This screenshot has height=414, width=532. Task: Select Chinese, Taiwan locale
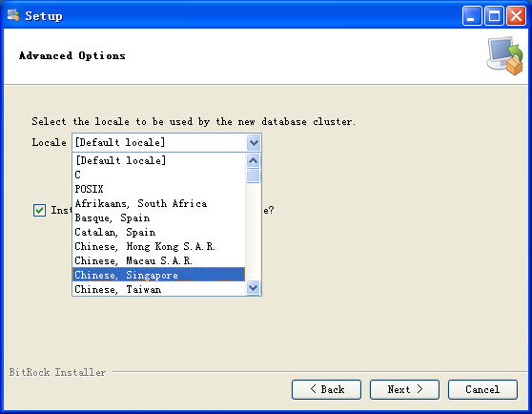click(x=158, y=289)
